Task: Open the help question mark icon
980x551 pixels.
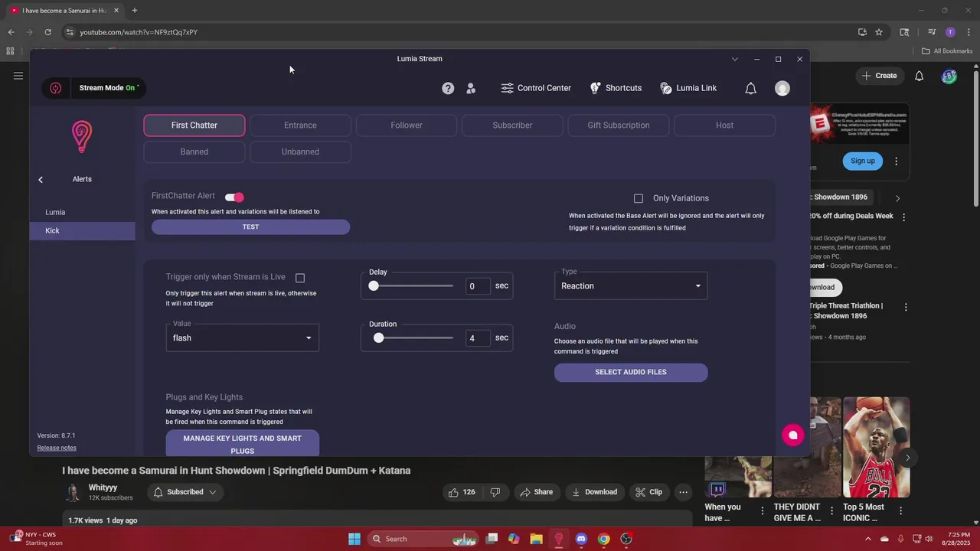Action: [x=448, y=88]
